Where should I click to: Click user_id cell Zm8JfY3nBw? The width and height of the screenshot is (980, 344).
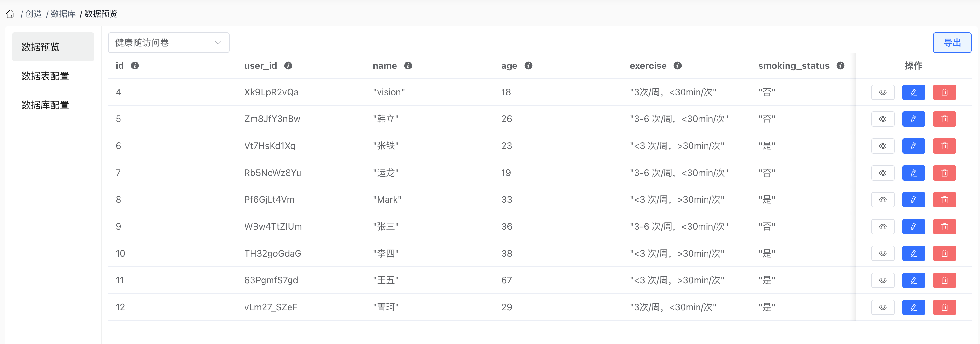coord(272,119)
